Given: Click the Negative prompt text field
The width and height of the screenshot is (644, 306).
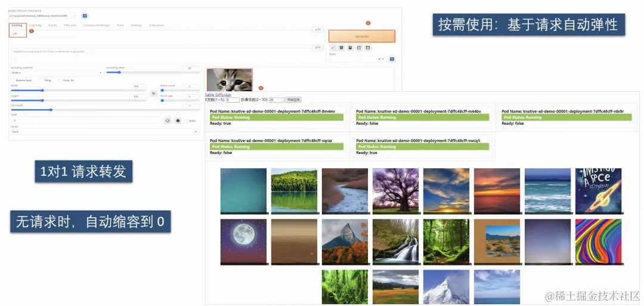Looking at the screenshot, I should [168, 55].
